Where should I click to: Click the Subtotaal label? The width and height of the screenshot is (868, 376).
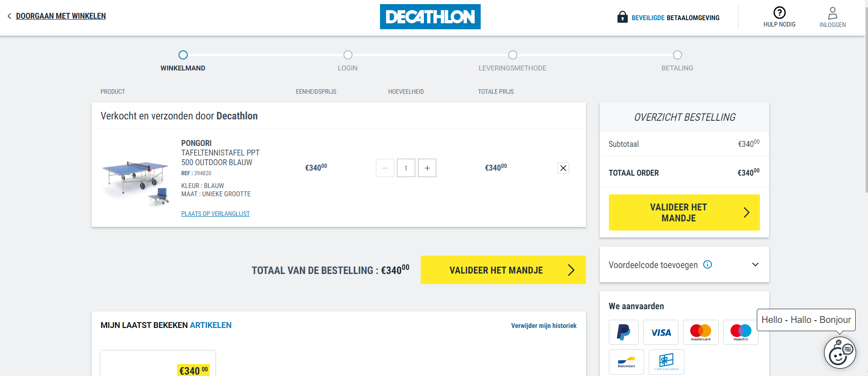(624, 144)
